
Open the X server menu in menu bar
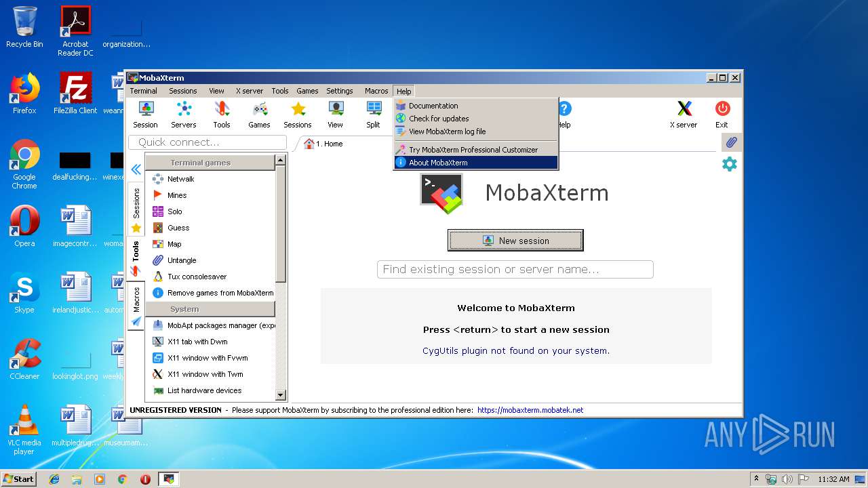coord(250,91)
